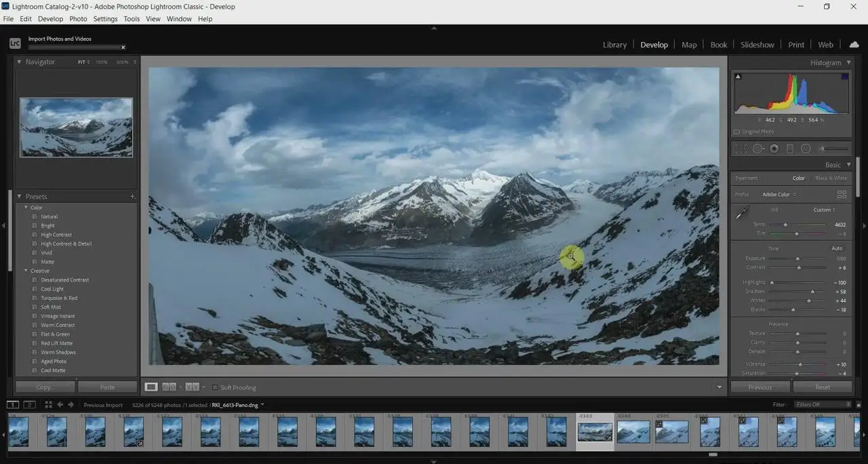This screenshot has height=464, width=868.
Task: Collapse the Basic panel
Action: 848,165
